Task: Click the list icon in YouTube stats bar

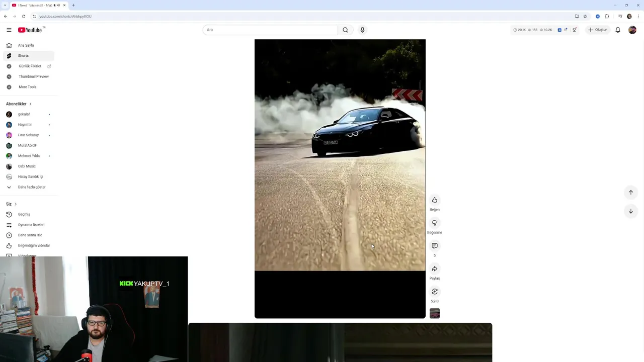Action: tap(566, 30)
